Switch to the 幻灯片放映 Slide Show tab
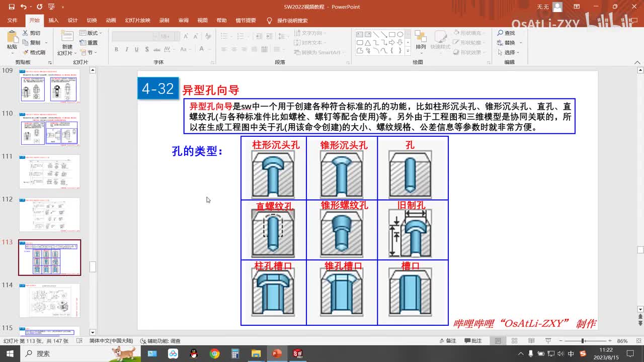The image size is (644, 362). (138, 21)
